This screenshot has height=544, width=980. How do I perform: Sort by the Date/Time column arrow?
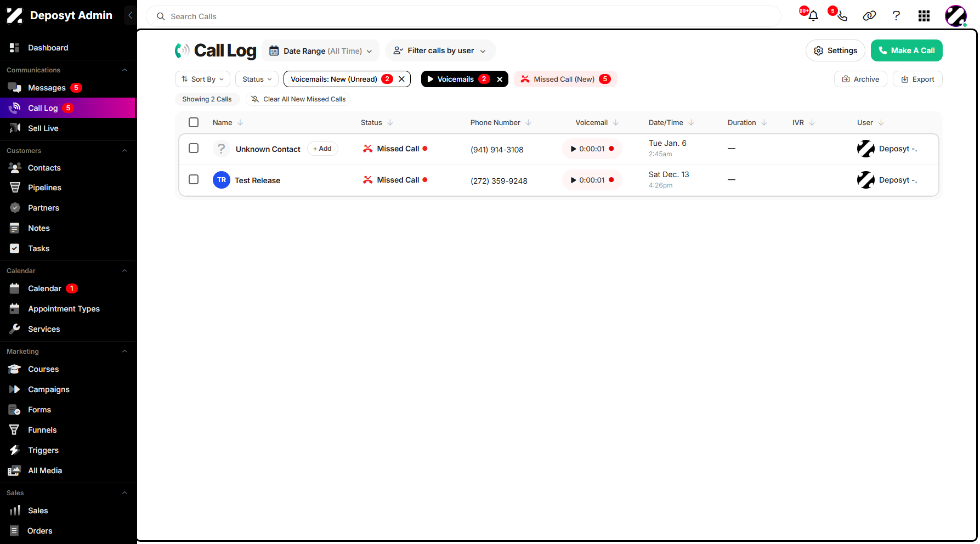coord(691,122)
